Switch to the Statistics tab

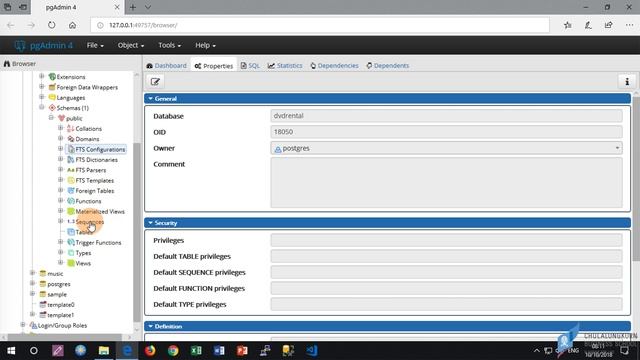pyautogui.click(x=285, y=66)
